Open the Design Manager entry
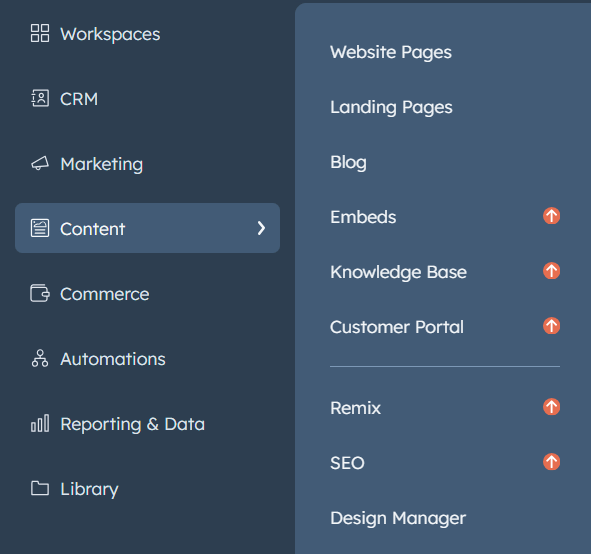 coord(398,519)
